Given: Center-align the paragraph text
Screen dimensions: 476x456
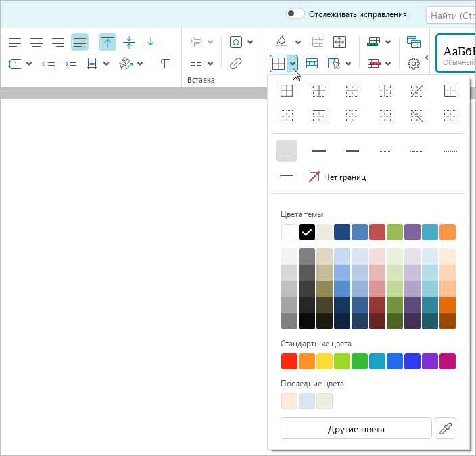Looking at the screenshot, I should click(x=37, y=42).
